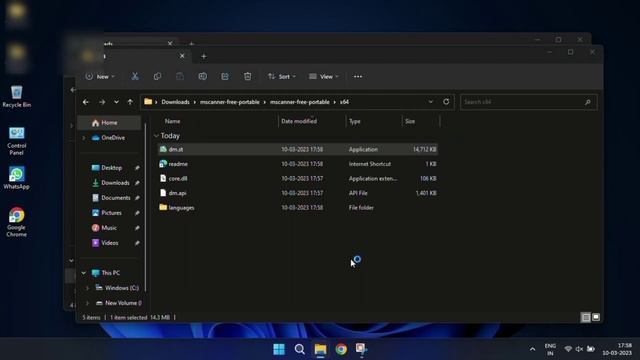This screenshot has width=640, height=360.
Task: Select Videos in Quick access
Action: pyautogui.click(x=110, y=243)
